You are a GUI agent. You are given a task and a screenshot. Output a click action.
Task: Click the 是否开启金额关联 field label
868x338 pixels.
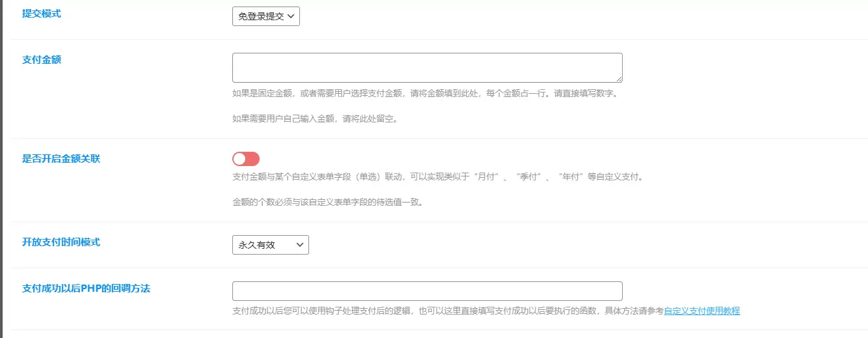[x=61, y=158]
